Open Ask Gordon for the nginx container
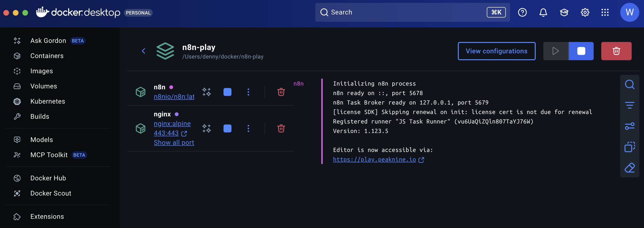This screenshot has height=228, width=644. tap(207, 128)
